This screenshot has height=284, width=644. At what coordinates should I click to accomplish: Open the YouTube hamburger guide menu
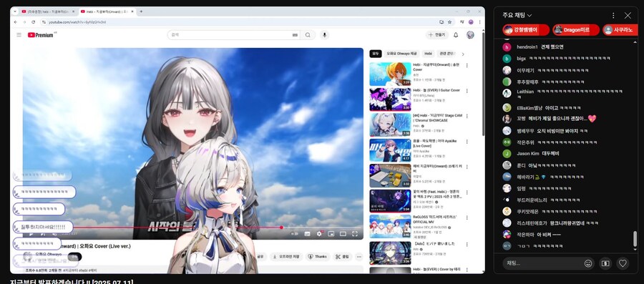click(19, 35)
